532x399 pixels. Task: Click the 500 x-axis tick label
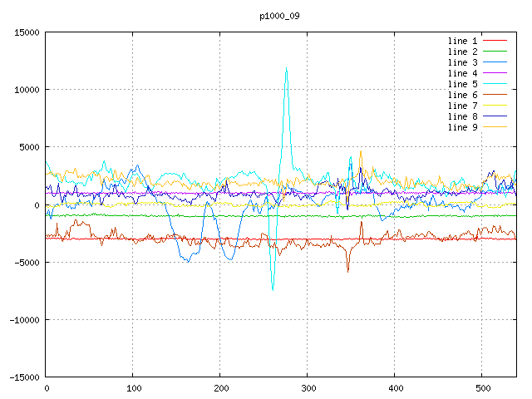(x=482, y=388)
